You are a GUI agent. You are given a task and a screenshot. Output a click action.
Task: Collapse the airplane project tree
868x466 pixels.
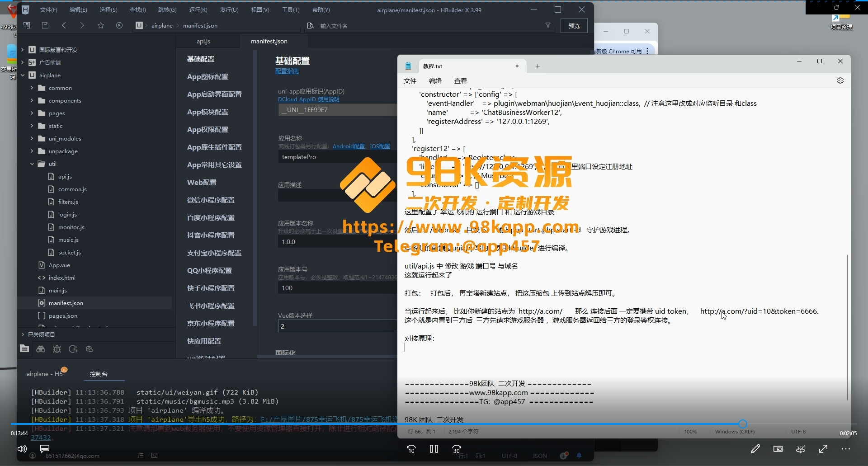point(22,75)
